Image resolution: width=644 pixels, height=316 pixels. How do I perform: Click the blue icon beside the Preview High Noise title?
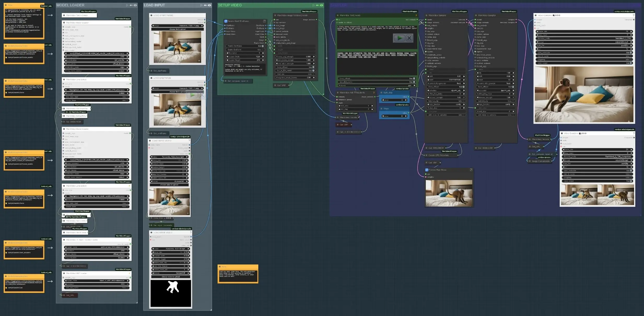(427, 170)
